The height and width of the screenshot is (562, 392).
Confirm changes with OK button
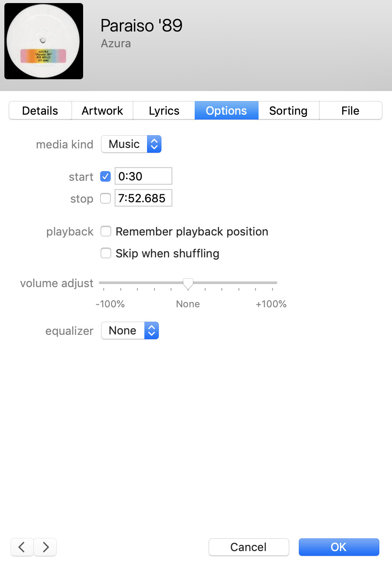coord(339,547)
